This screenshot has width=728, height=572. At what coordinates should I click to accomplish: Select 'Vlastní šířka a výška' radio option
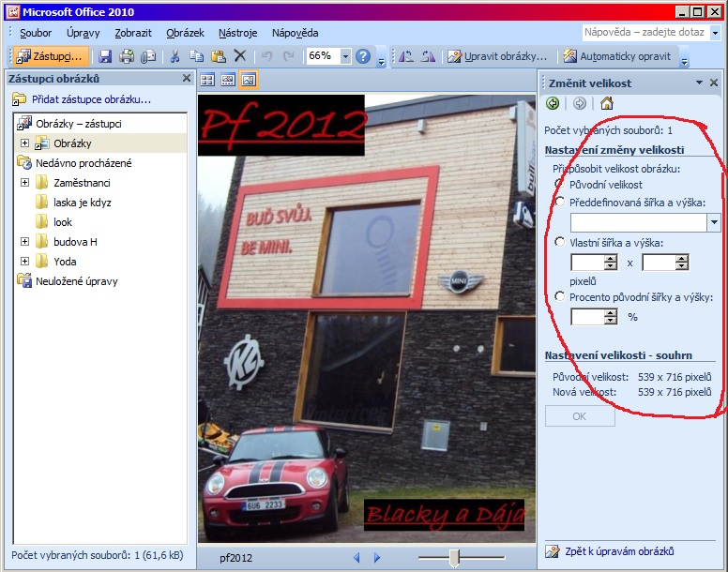pos(560,242)
